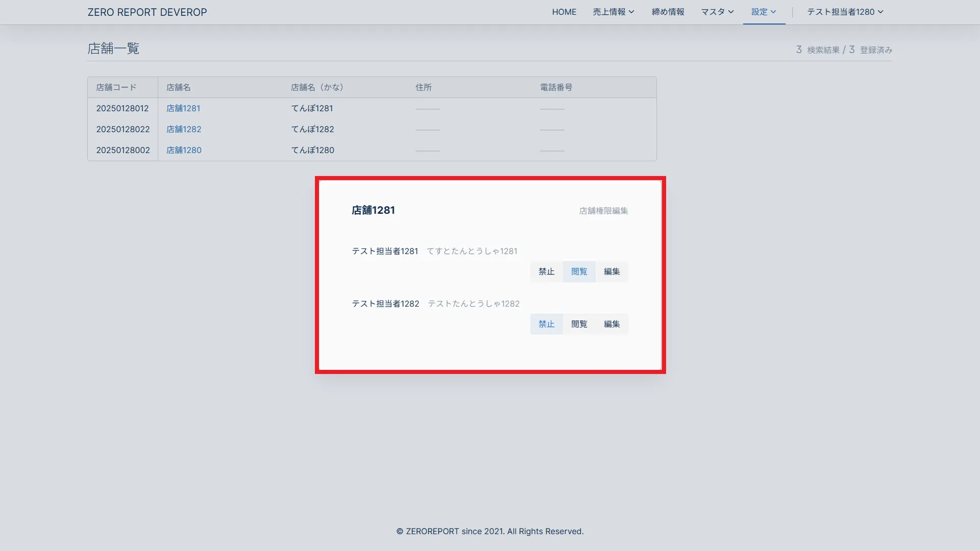This screenshot has width=980, height=551.
Task: Open the テスト担当者1280 user menu
Action: (x=845, y=12)
